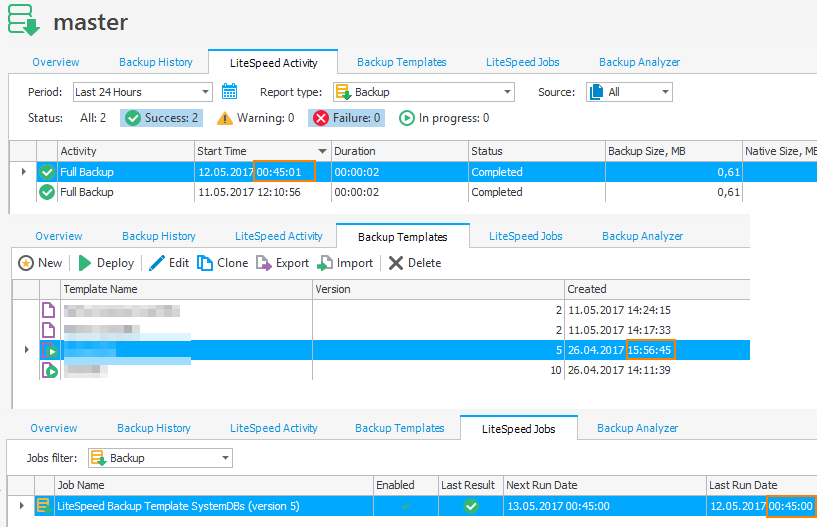Click the green Deploy arrow icon
The width and height of the screenshot is (817, 527).
(84, 263)
